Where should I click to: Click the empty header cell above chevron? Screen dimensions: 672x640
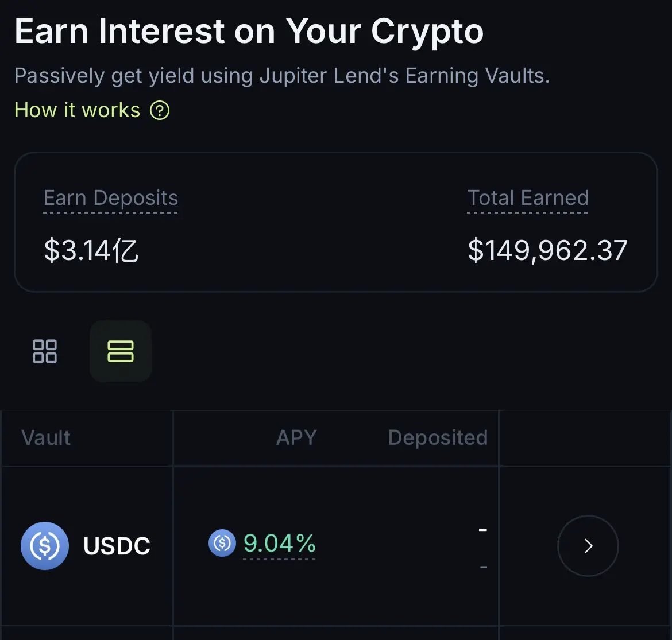click(585, 438)
